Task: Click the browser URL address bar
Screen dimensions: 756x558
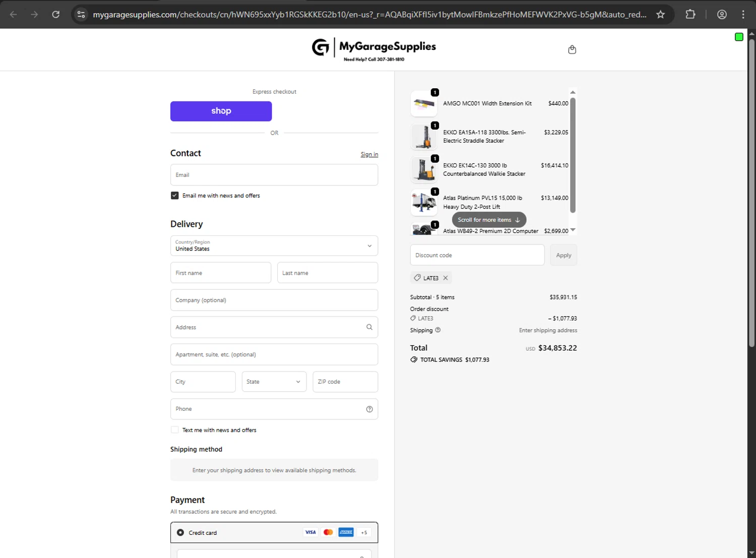Action: pos(369,14)
